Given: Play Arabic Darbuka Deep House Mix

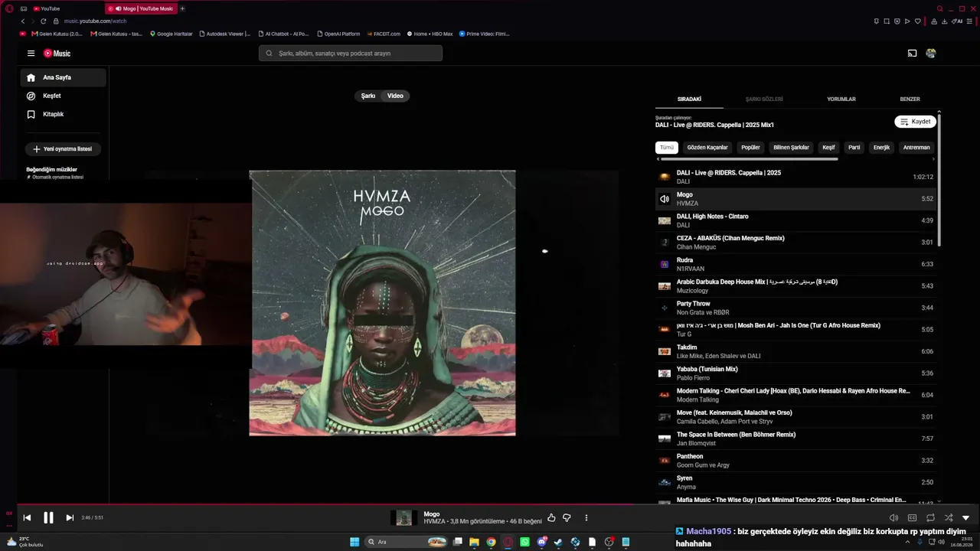Looking at the screenshot, I should (x=795, y=286).
